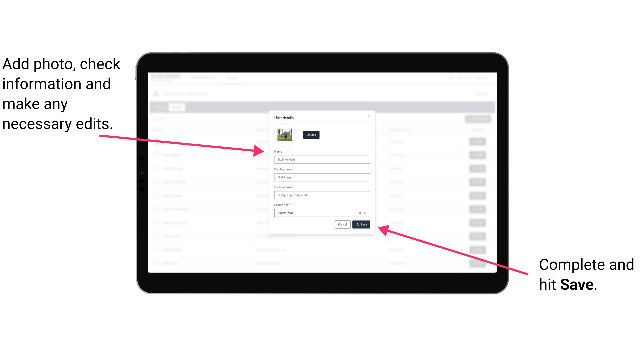Click the X clear icon in School Year field

click(360, 212)
